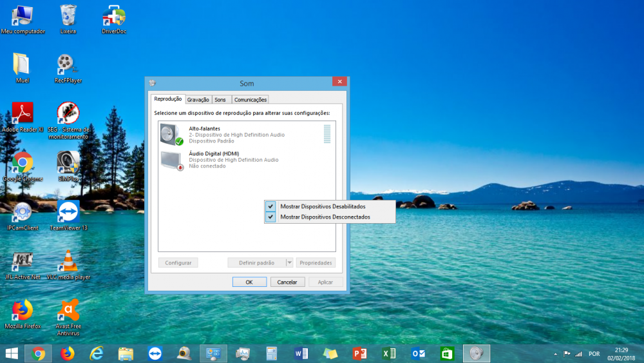This screenshot has height=363, width=644.
Task: Open the Sons tab
Action: [x=220, y=100]
